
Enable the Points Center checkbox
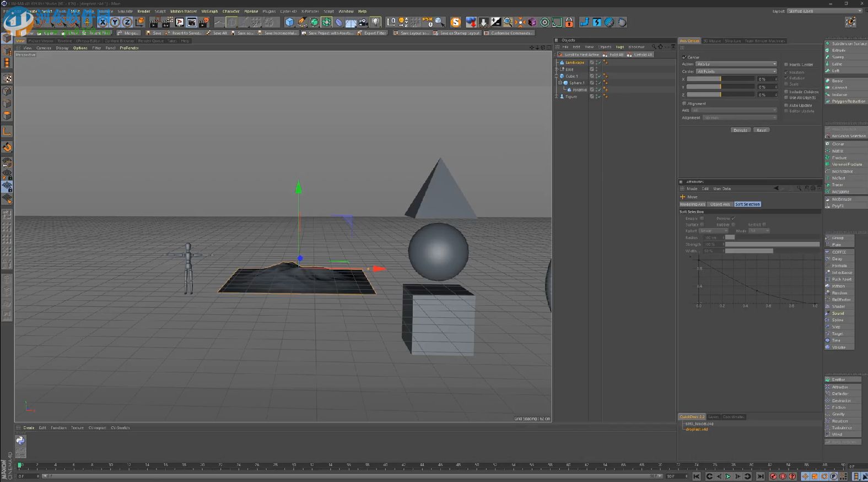coord(786,64)
